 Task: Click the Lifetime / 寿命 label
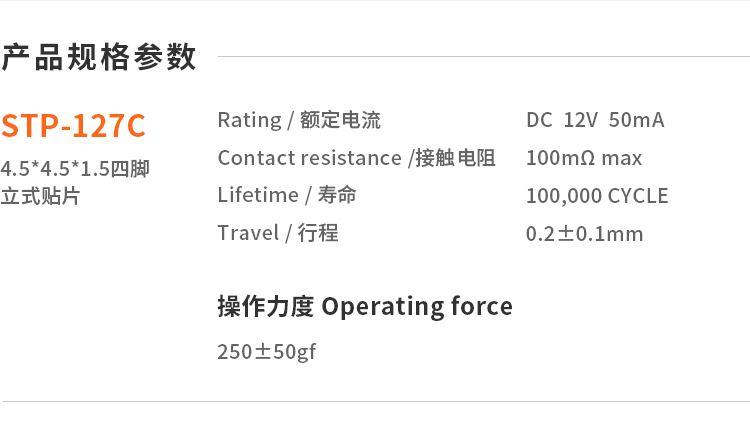click(x=287, y=195)
